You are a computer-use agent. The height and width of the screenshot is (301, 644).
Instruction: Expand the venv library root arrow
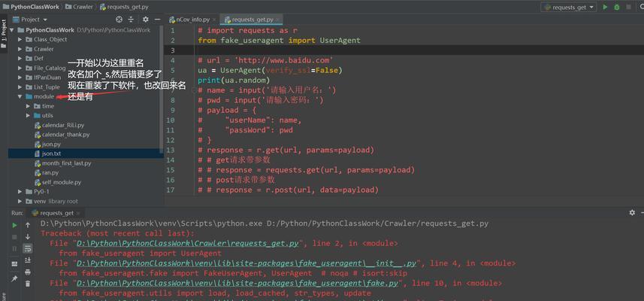[x=20, y=201]
